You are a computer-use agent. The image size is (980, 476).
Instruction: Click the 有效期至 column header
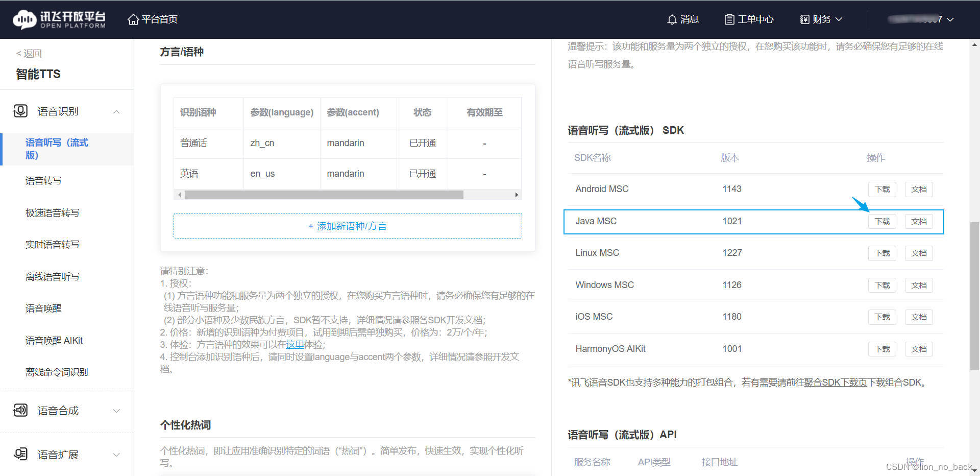click(484, 112)
